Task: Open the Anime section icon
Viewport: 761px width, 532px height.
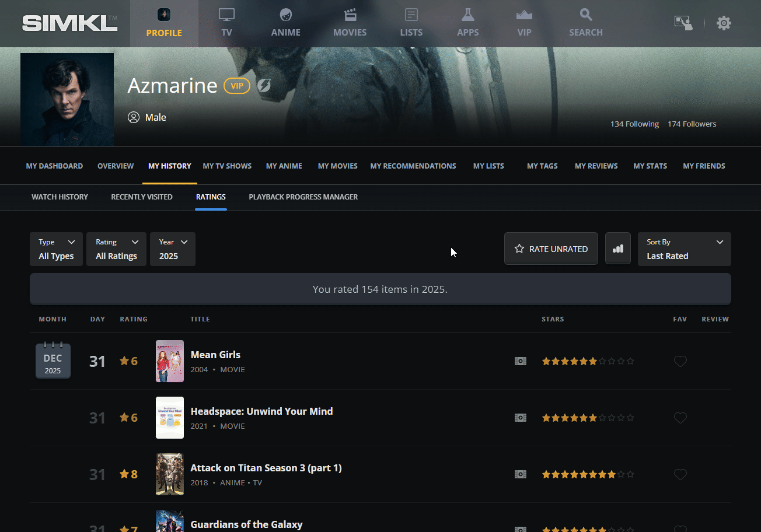Action: pyautogui.click(x=285, y=15)
